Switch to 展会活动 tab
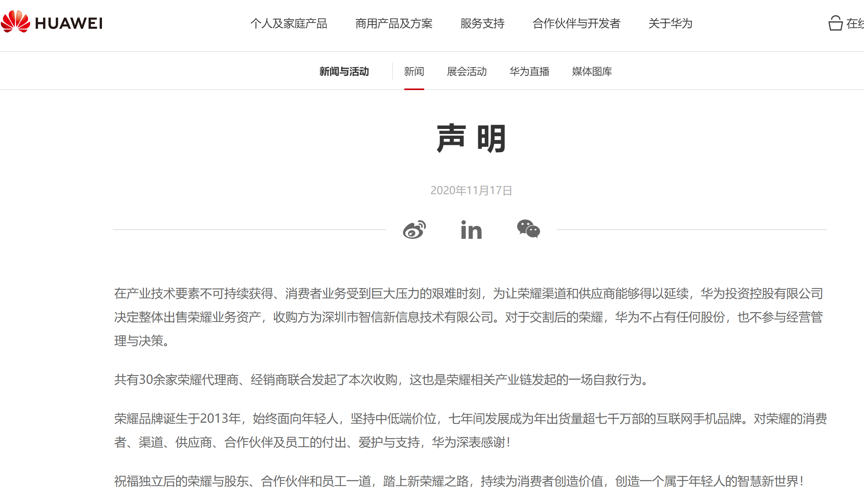Image resolution: width=864 pixels, height=504 pixels. pos(467,71)
